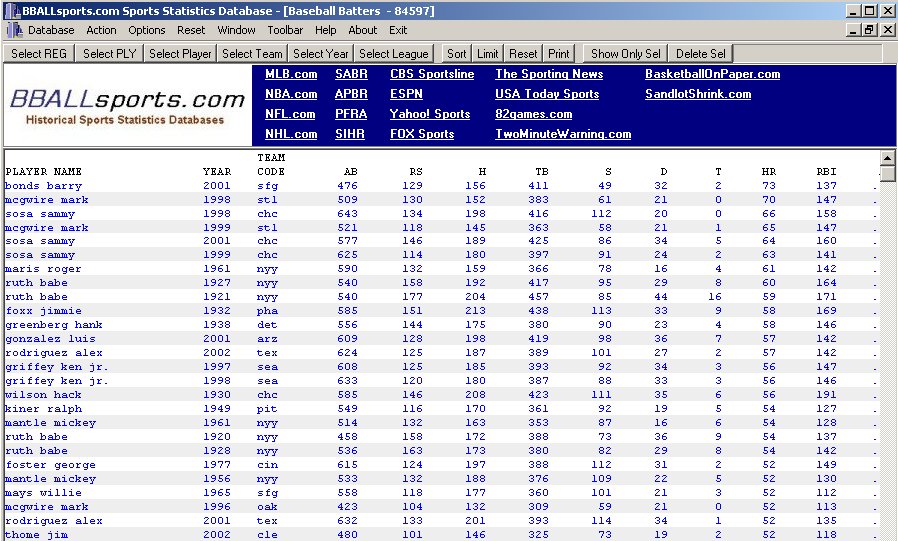Image resolution: width=898 pixels, height=541 pixels.
Task: Click the BBALLsports.com logo banner
Action: coord(127,106)
